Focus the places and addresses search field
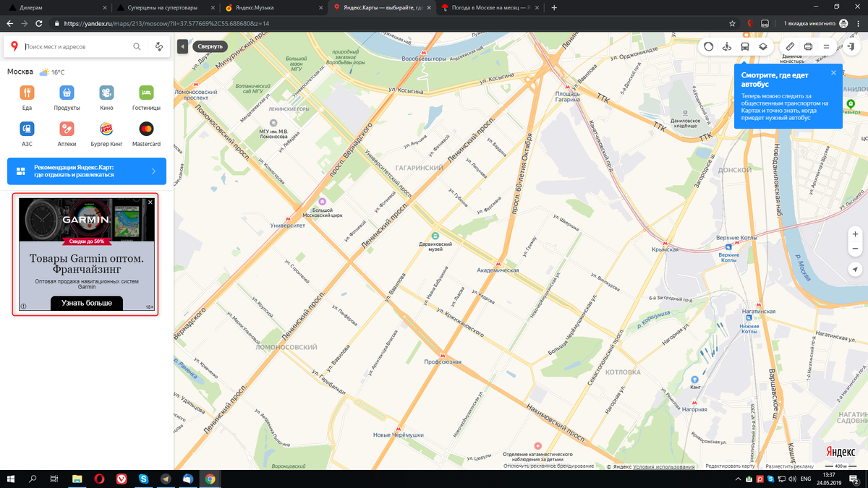 coord(77,46)
